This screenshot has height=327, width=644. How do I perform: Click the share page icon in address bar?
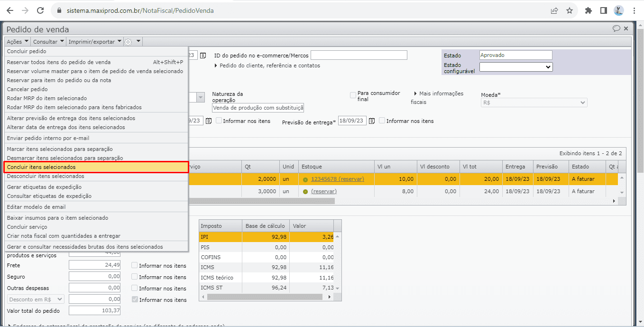[554, 10]
